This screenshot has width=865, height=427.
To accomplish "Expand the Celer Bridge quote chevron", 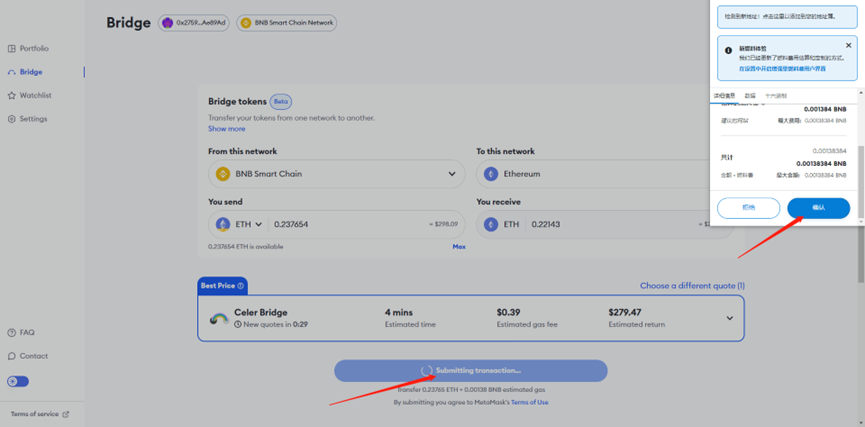I will click(x=729, y=318).
